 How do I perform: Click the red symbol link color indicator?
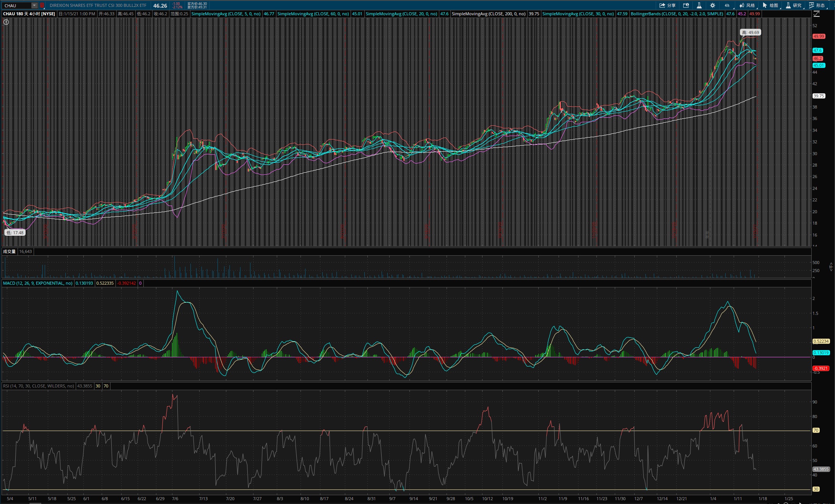click(42, 5)
